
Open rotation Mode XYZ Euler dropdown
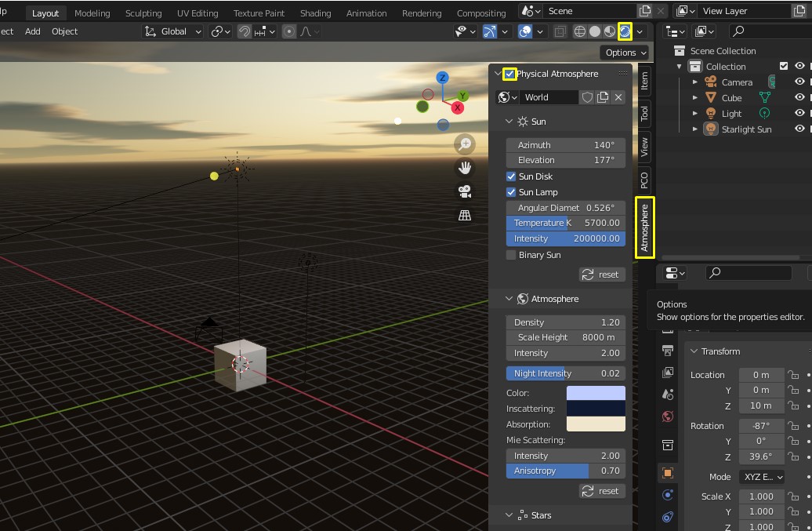point(761,477)
